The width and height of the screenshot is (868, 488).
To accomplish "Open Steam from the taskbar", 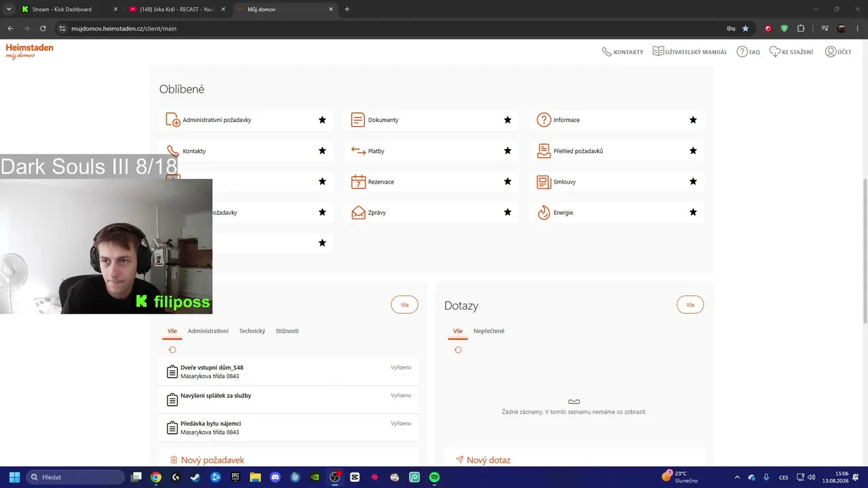I will (195, 477).
